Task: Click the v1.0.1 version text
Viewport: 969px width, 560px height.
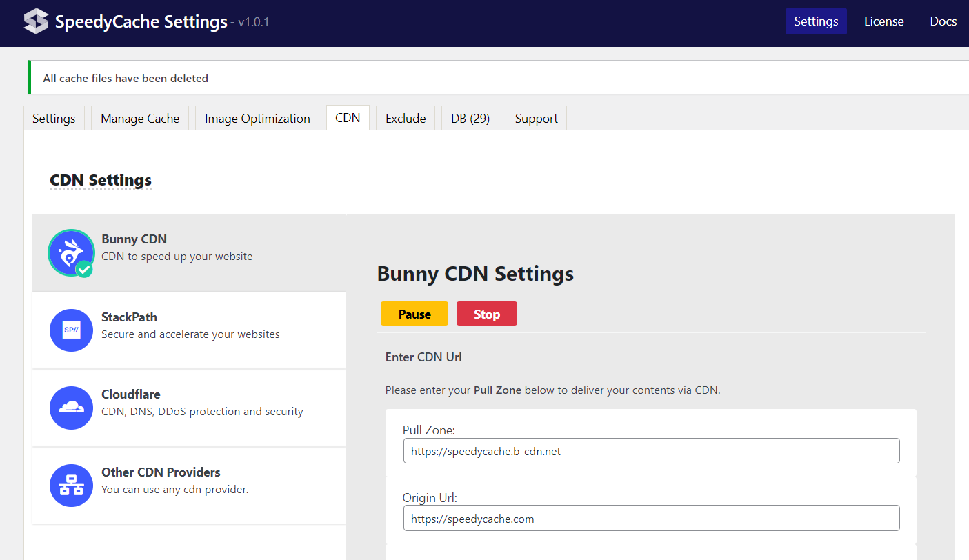Action: point(253,23)
